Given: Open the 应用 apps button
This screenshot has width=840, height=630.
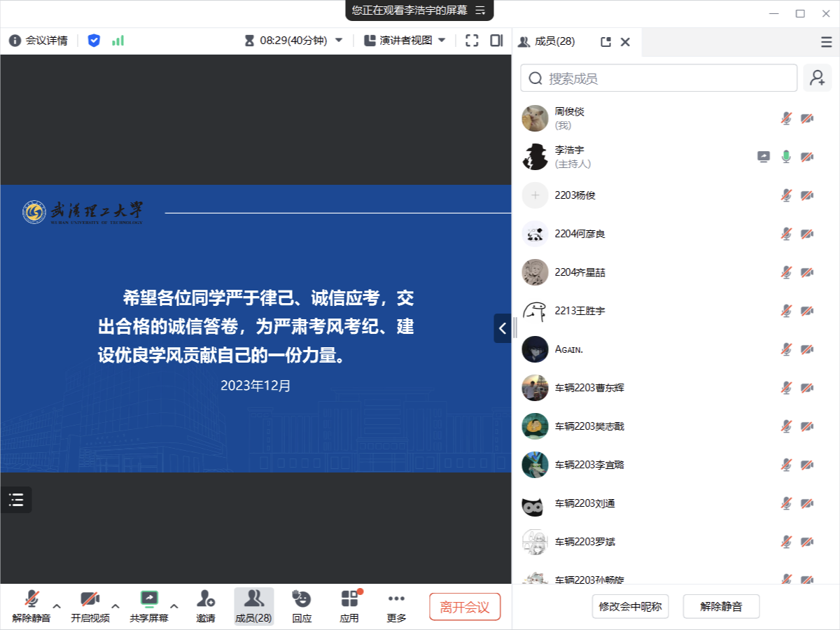Looking at the screenshot, I should pyautogui.click(x=349, y=605).
